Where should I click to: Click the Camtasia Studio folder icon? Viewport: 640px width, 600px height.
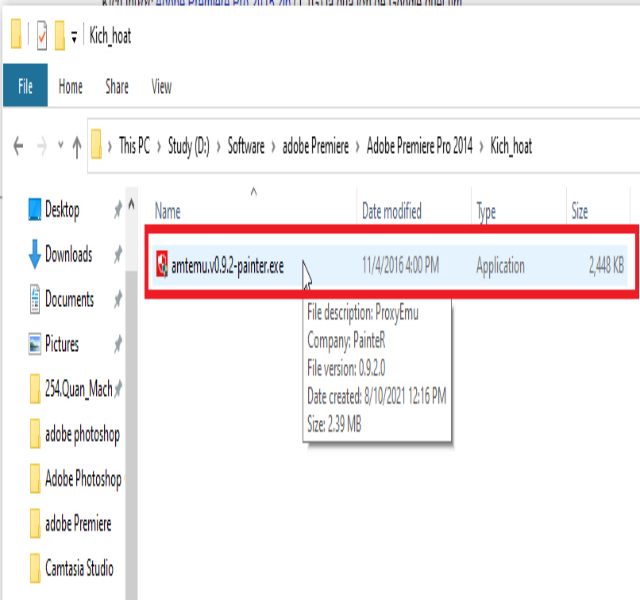coord(35,568)
